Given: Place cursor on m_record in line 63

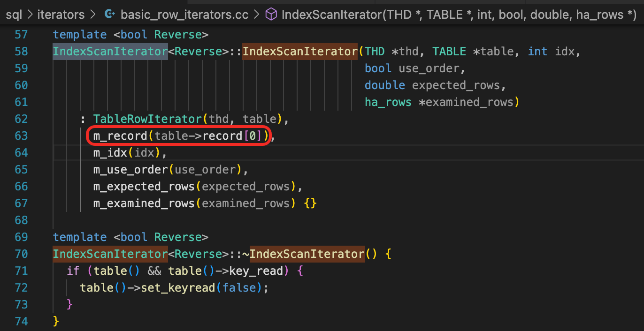Looking at the screenshot, I should click(x=120, y=136).
